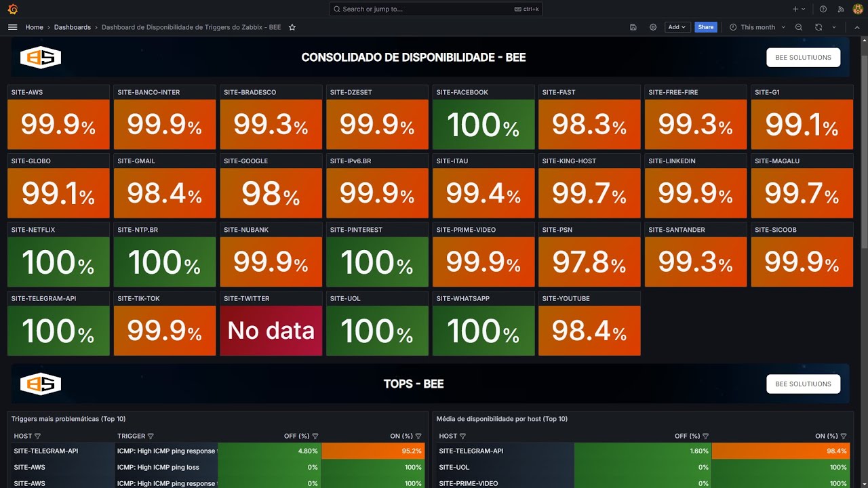Collapse the top toolbar chevron
The height and width of the screenshot is (488, 868).
click(856, 27)
